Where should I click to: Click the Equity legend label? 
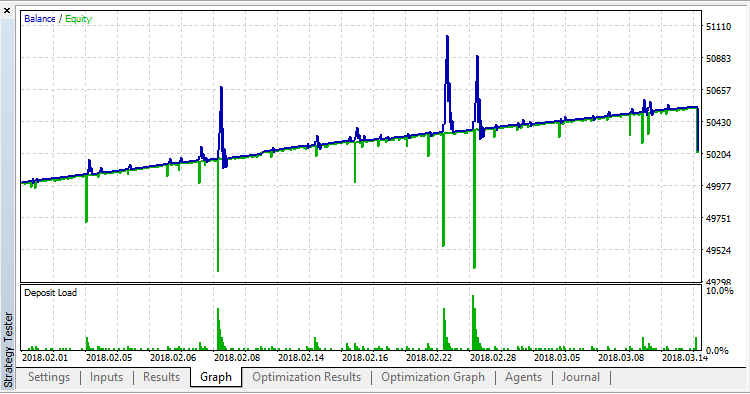point(78,19)
